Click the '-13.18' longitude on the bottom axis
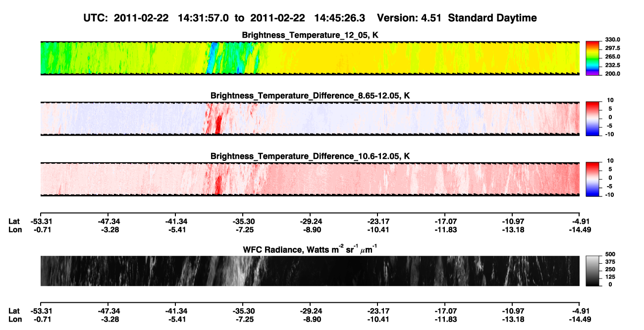644x330 pixels. point(512,319)
